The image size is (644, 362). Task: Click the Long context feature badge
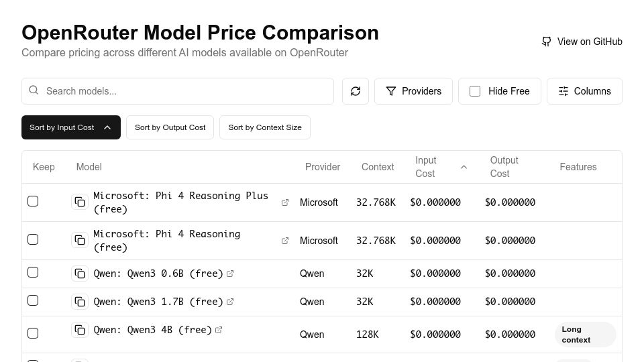pos(585,335)
